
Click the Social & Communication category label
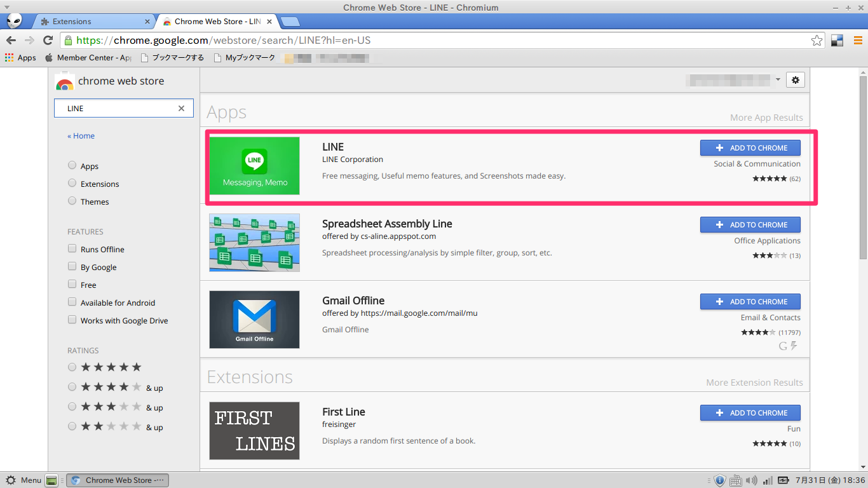757,164
